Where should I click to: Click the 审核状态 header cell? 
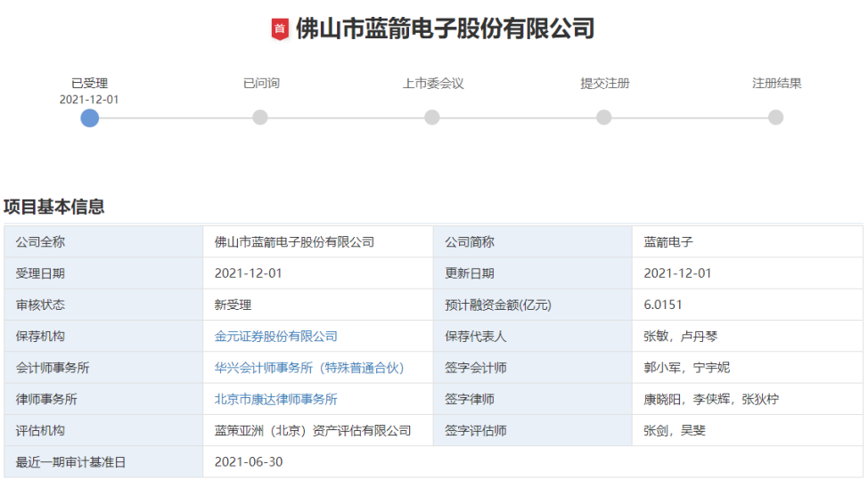pyautogui.click(x=103, y=305)
